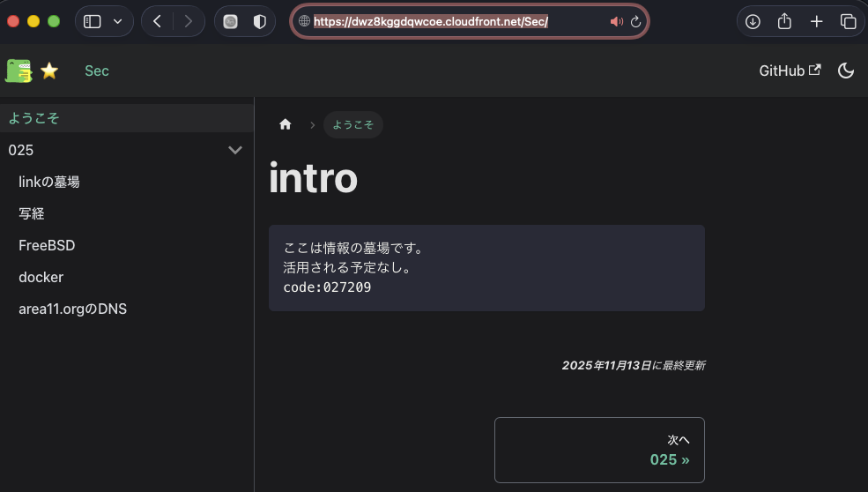Viewport: 868px width, 492px height.
Task: Show tab overview
Action: click(x=848, y=22)
